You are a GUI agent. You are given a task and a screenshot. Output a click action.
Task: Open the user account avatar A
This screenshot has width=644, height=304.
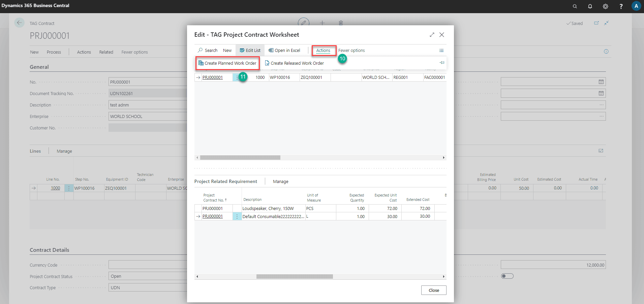(636, 6)
